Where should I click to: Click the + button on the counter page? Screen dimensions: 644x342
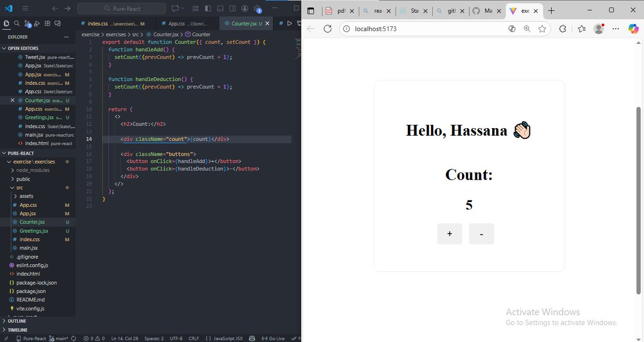pos(449,233)
